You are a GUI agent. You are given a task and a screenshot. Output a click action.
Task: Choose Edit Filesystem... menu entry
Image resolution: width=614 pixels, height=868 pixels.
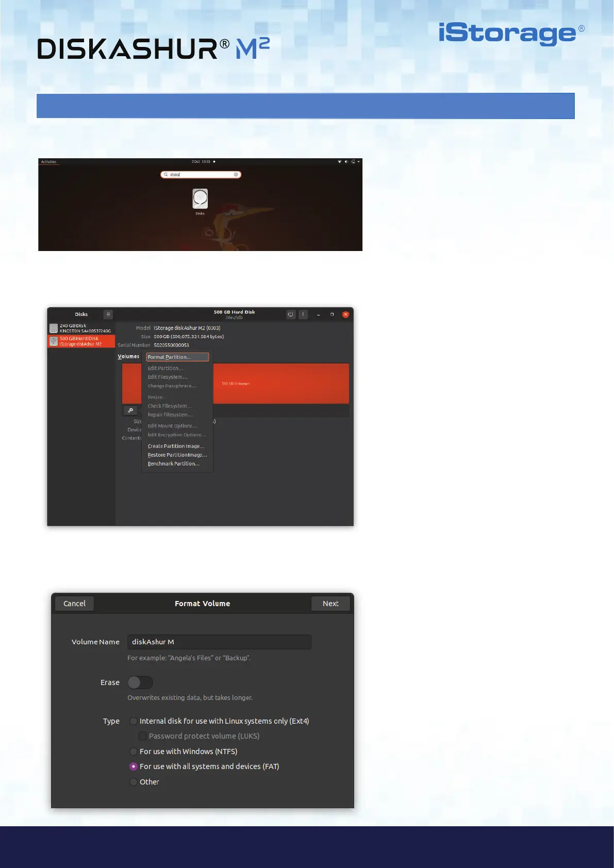pyautogui.click(x=168, y=377)
